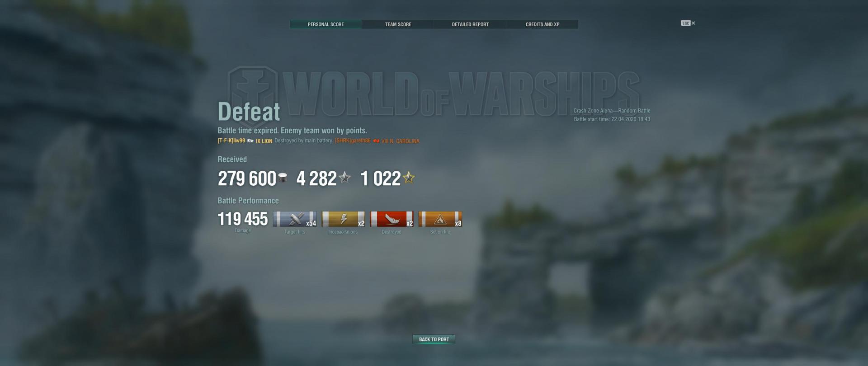Viewport: 868px width, 366px height.
Task: Click enemy player name [SHRK]gareth86
Action: pos(353,141)
